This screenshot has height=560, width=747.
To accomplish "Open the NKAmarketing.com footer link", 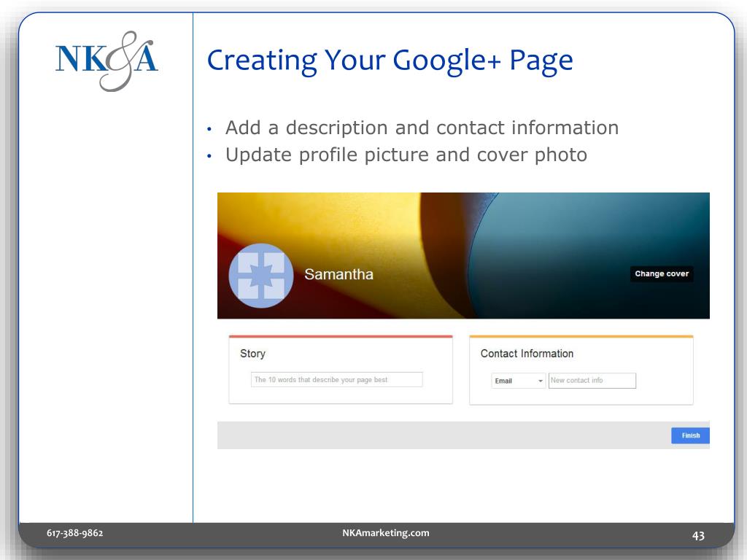I will coord(386,533).
